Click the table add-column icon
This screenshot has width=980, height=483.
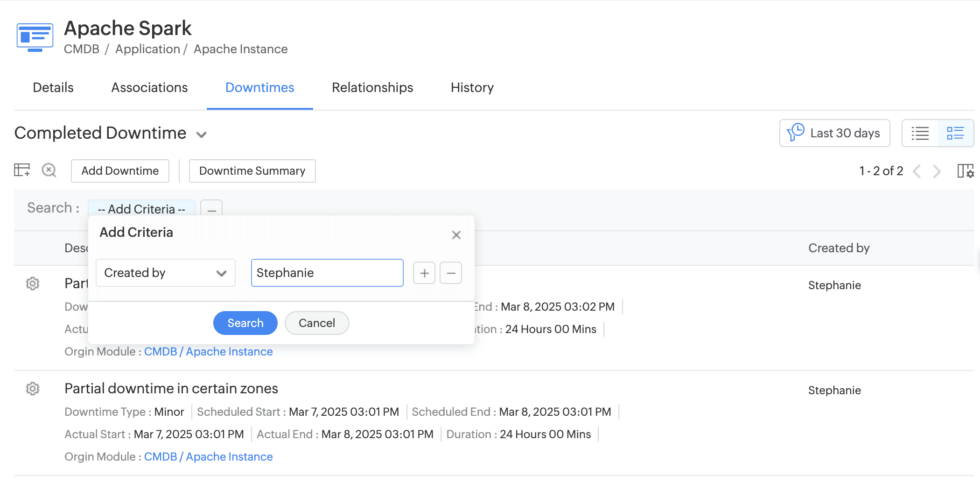tap(22, 170)
